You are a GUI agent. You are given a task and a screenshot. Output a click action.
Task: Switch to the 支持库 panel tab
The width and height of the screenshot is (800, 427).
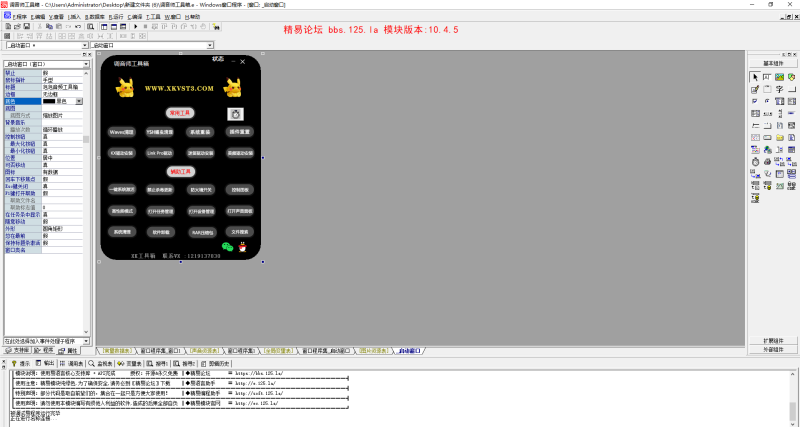pos(18,351)
